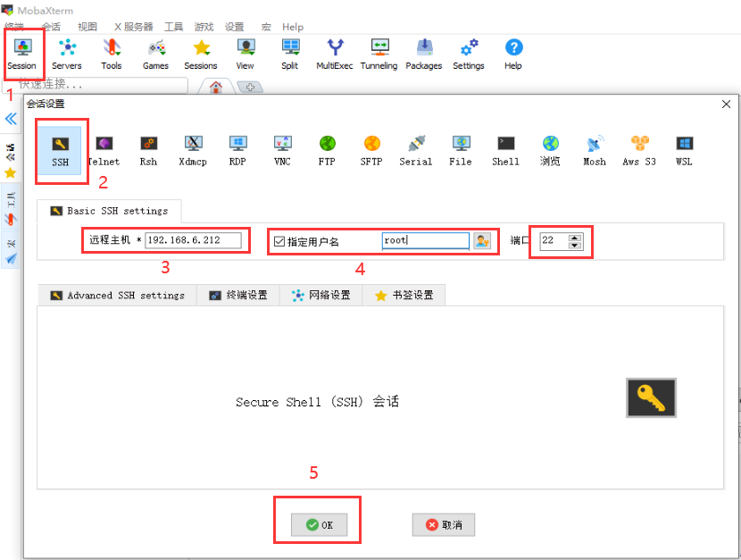Decrease the port number with down arrow
This screenshot has height=560, width=741.
(x=575, y=246)
